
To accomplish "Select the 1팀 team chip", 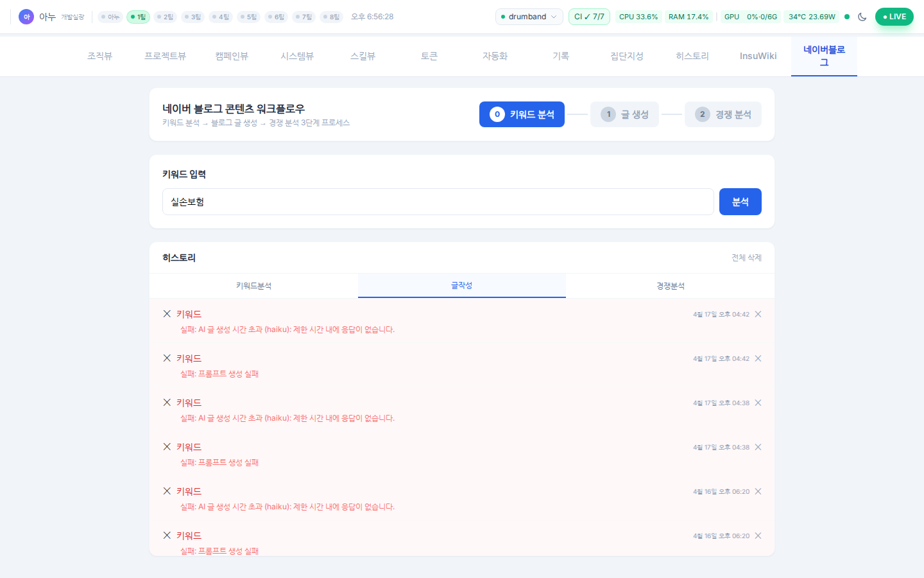I will pos(138,17).
